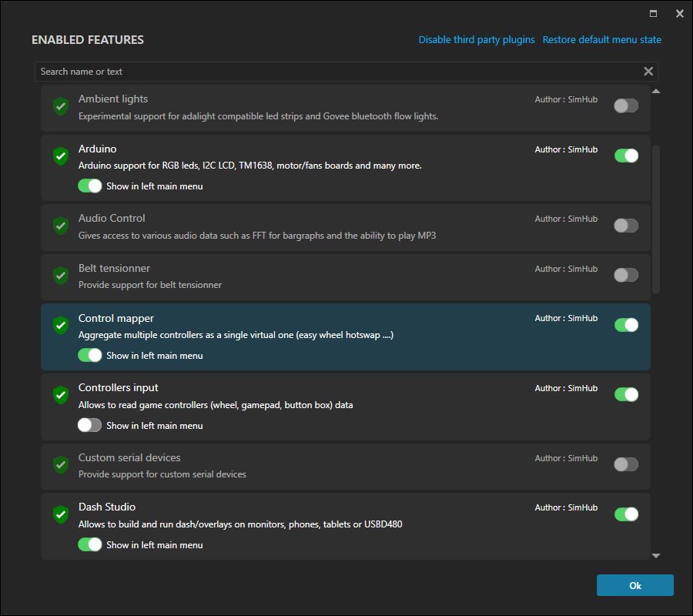Click the shield icon beside Custom serial devices

click(x=61, y=465)
